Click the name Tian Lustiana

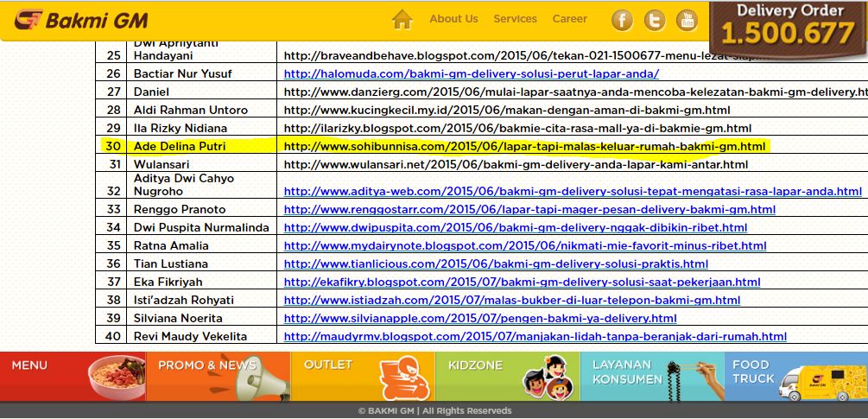171,264
